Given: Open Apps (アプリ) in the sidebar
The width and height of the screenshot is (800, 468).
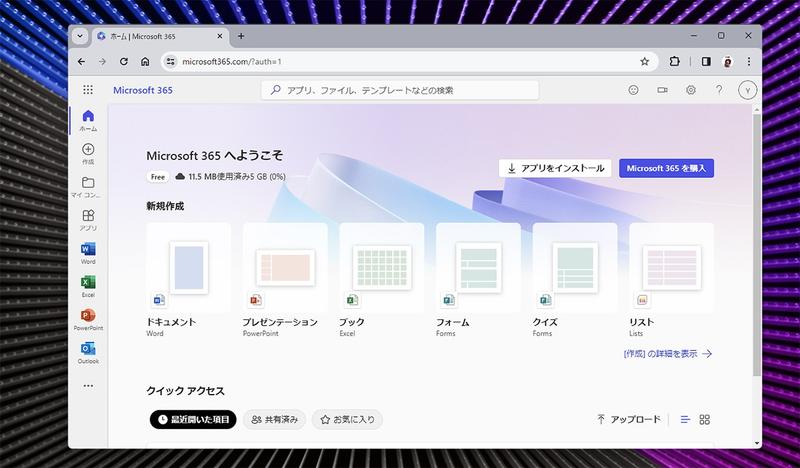Looking at the screenshot, I should (88, 220).
